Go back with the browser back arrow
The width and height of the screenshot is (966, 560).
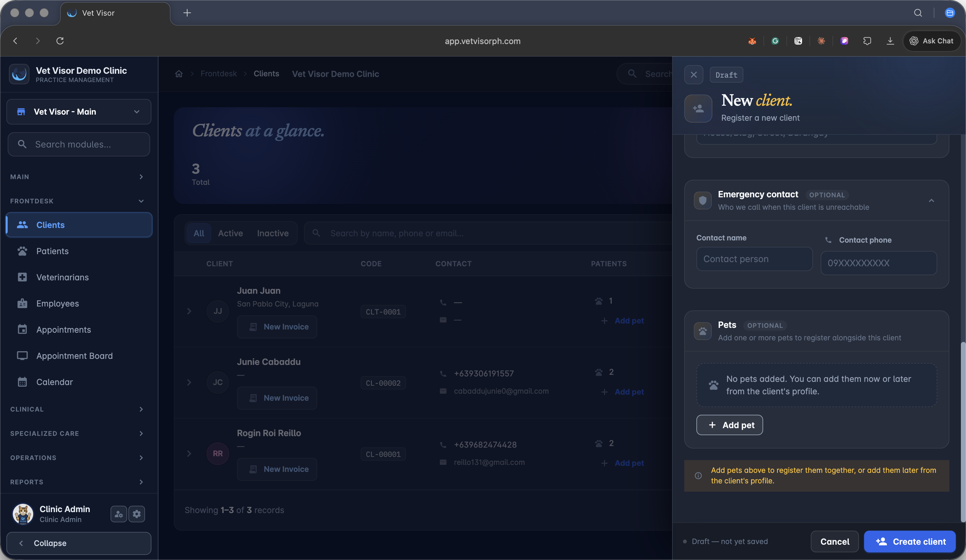coord(15,41)
